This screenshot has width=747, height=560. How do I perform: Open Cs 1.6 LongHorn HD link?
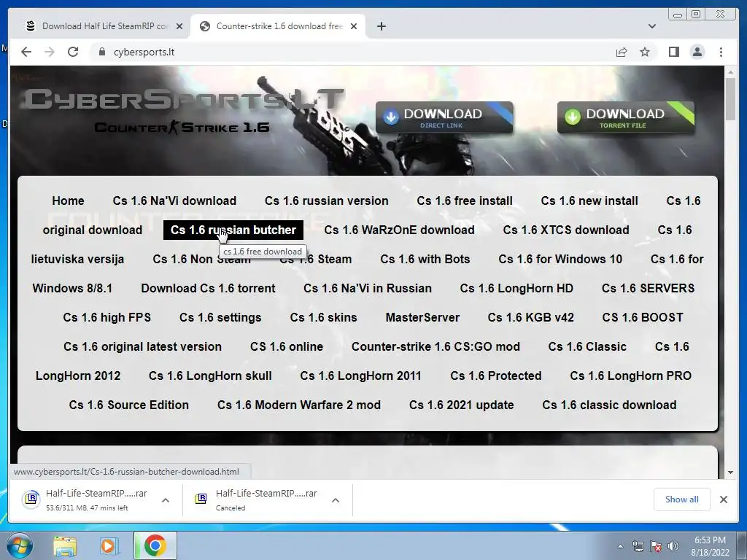516,288
